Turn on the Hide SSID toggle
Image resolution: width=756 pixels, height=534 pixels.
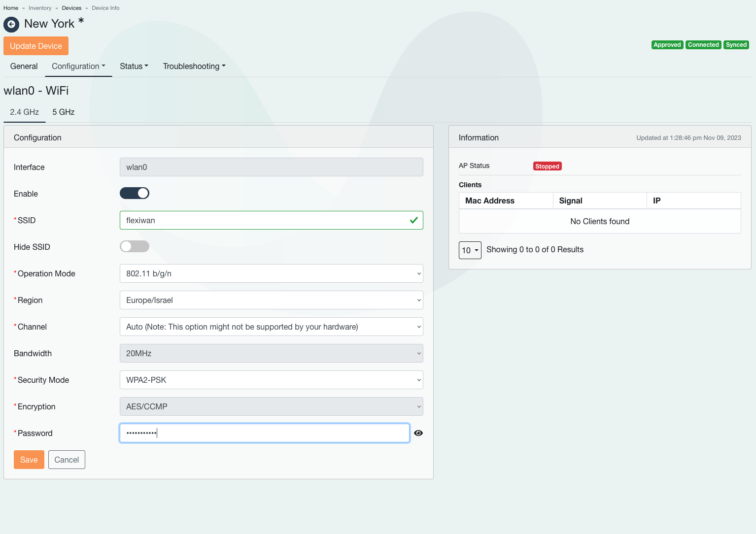pyautogui.click(x=135, y=246)
